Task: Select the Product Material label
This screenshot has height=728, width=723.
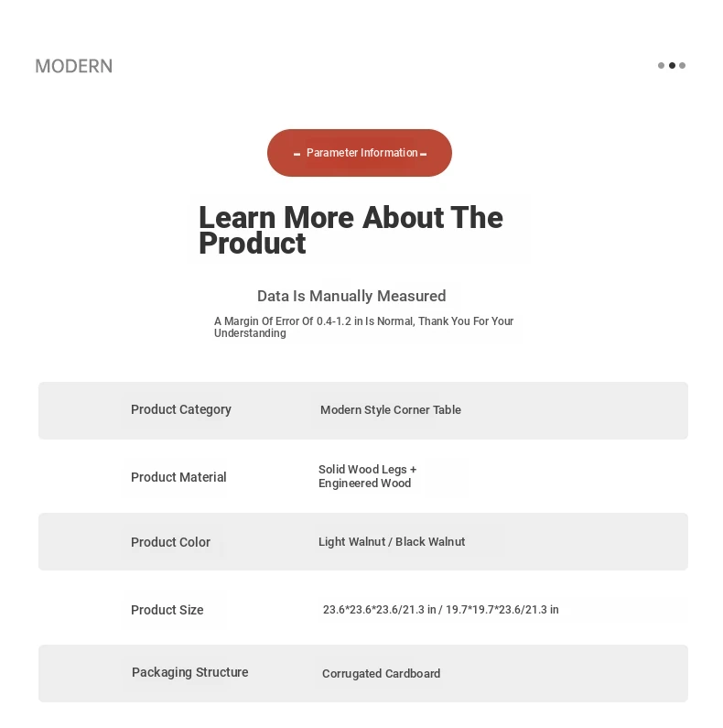Action: 178,477
